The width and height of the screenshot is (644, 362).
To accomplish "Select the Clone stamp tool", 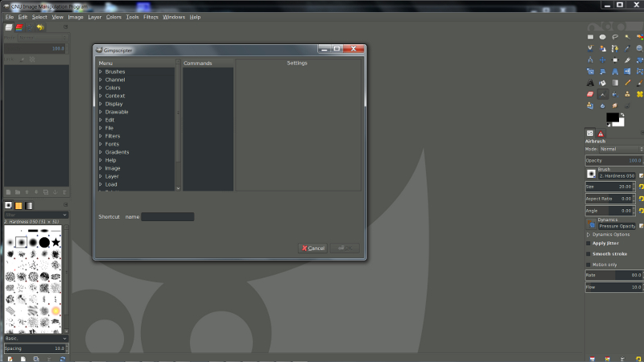I will point(627,94).
